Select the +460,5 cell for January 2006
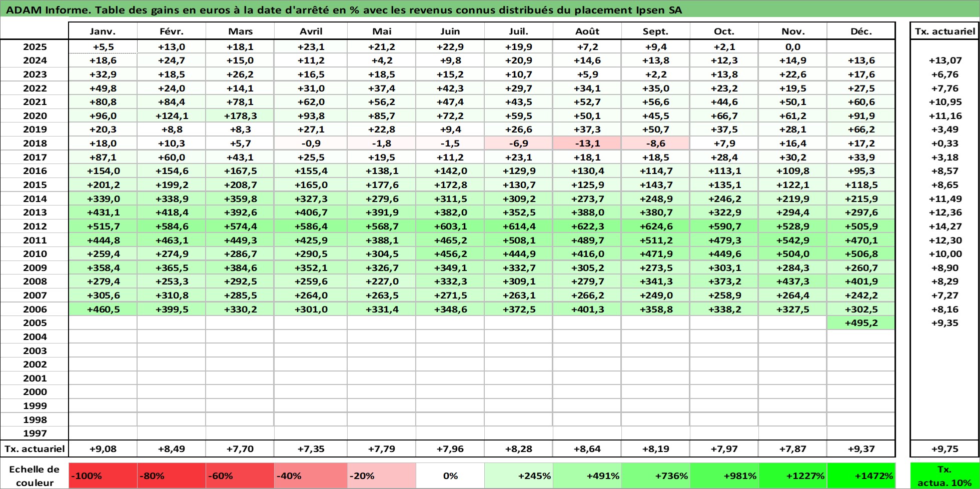980x489 pixels. pos(103,309)
